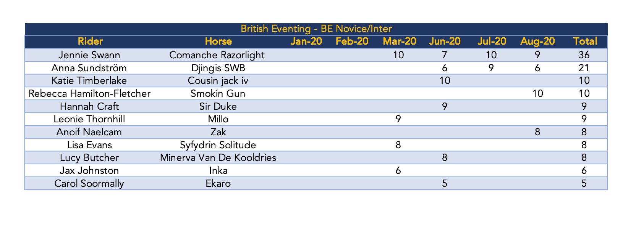Select the Jennie Swann rider cell

(x=89, y=55)
